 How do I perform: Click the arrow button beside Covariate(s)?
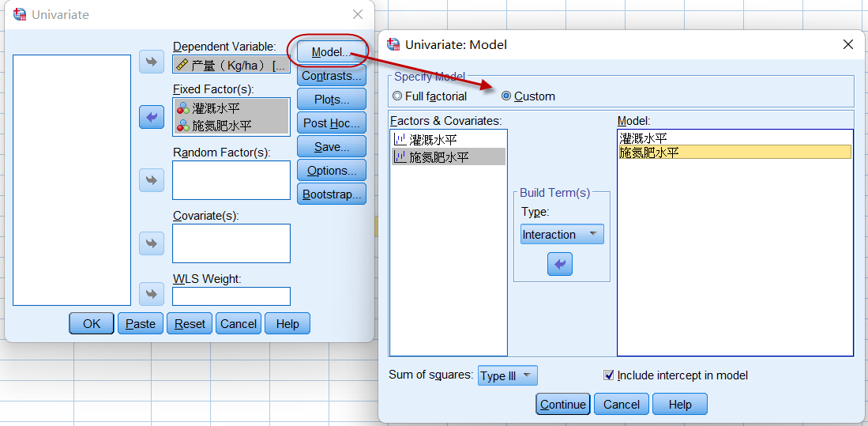(x=152, y=243)
